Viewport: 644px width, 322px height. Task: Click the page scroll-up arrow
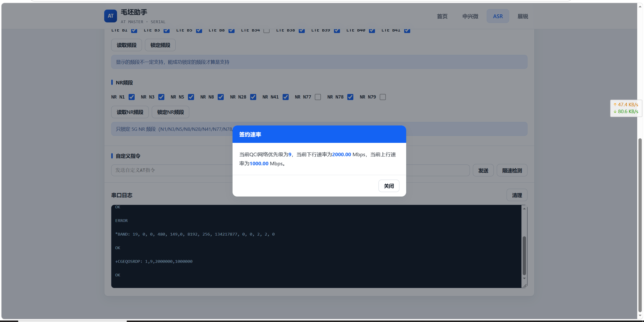point(640,6)
